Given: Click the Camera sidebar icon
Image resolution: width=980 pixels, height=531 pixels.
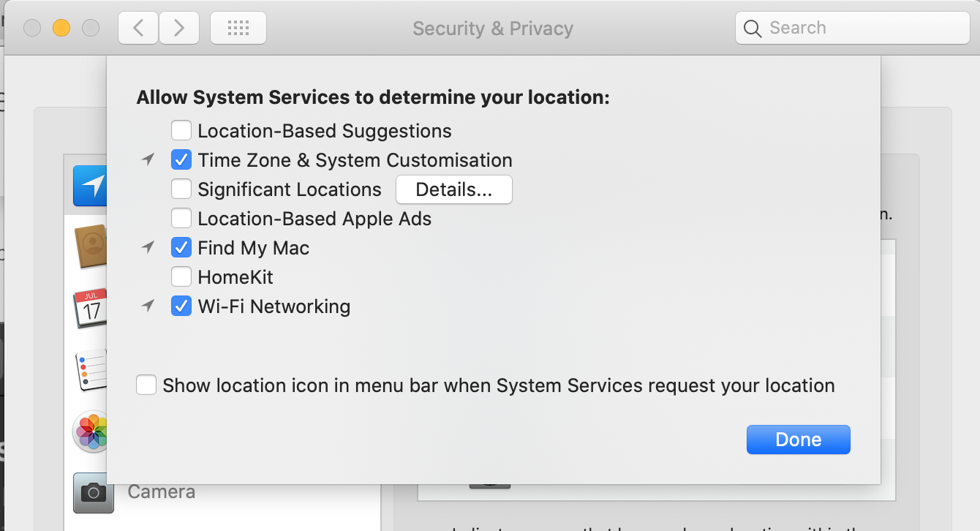Looking at the screenshot, I should 93,492.
